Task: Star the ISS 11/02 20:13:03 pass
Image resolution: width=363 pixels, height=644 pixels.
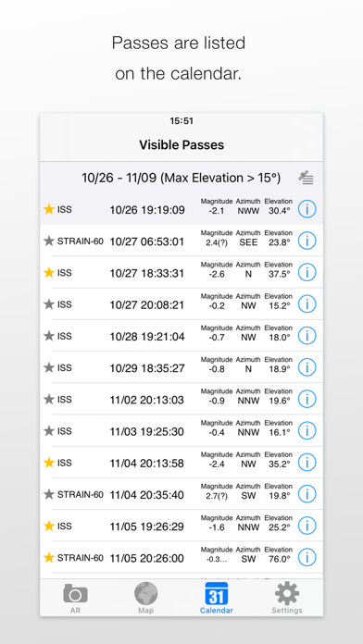Action: (x=49, y=399)
